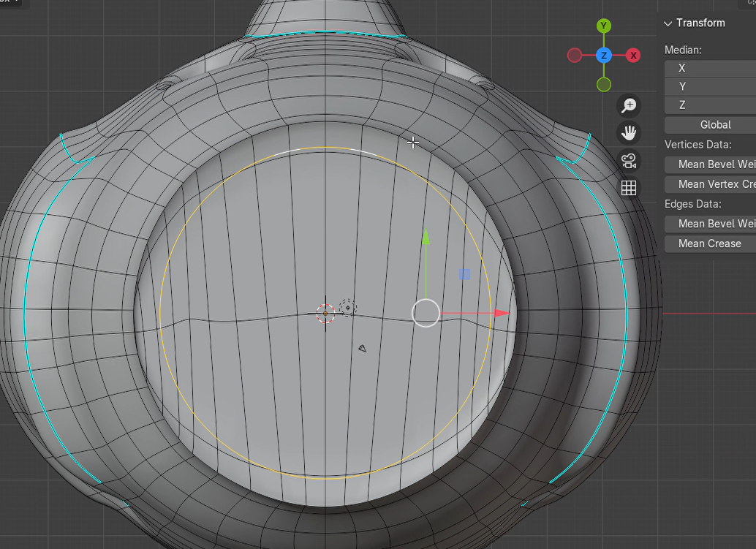This screenshot has height=549, width=756.
Task: Click the blue Z axis on navigation gizmo
Action: (x=604, y=56)
